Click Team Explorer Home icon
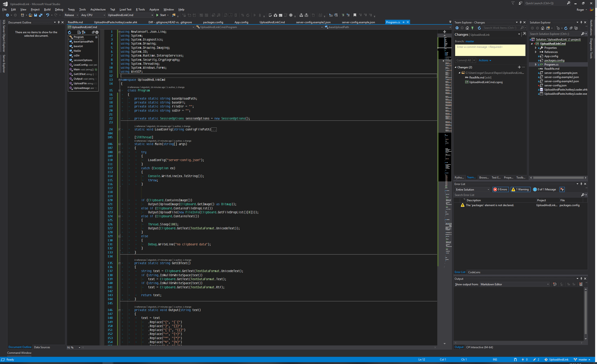 [467, 28]
